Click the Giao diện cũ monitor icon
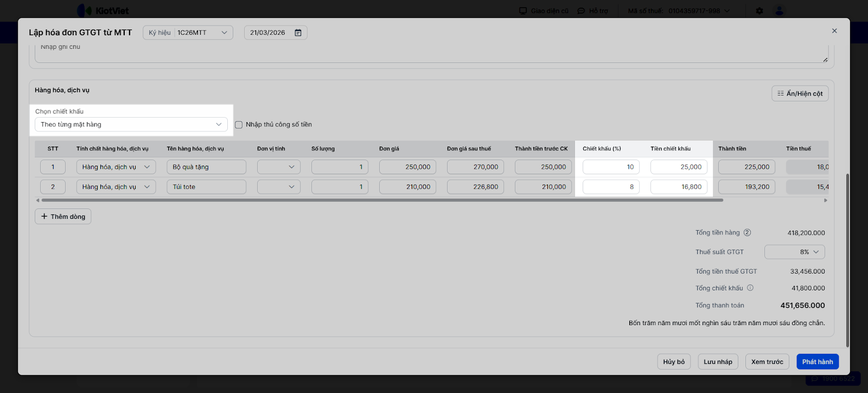This screenshot has width=868, height=393. point(523,11)
